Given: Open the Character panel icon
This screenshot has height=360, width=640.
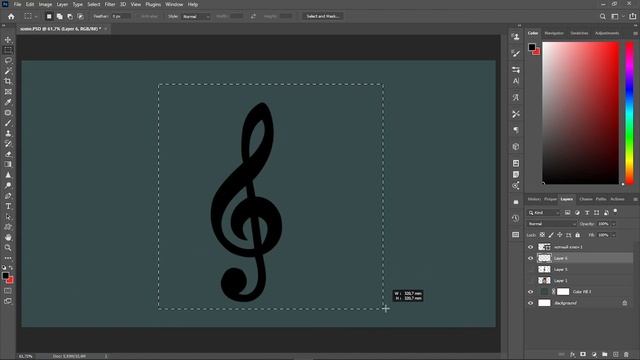Looking at the screenshot, I should [x=516, y=81].
